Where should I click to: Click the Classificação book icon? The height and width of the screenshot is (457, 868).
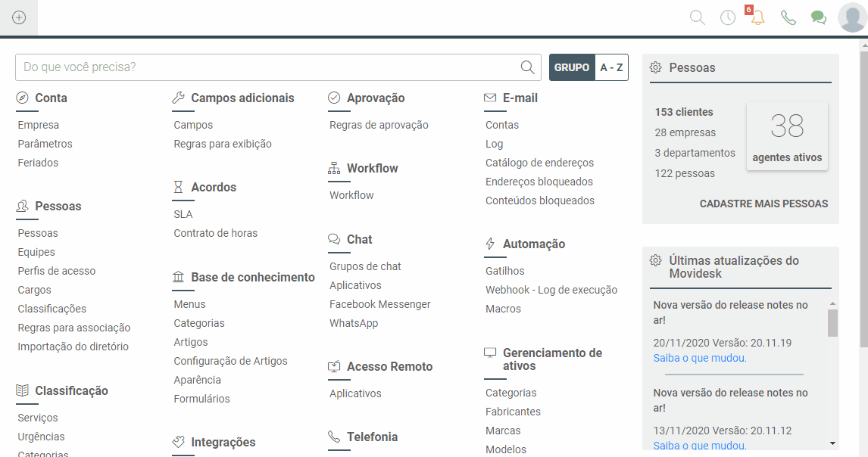(x=22, y=390)
